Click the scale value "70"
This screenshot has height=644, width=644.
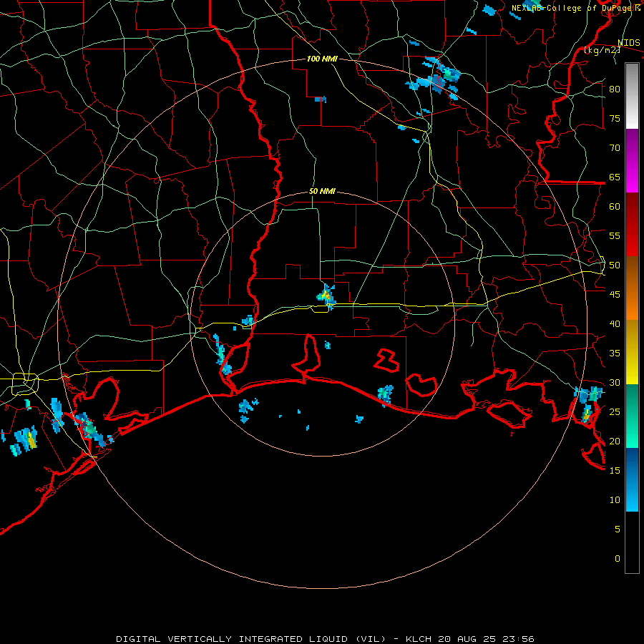615,148
